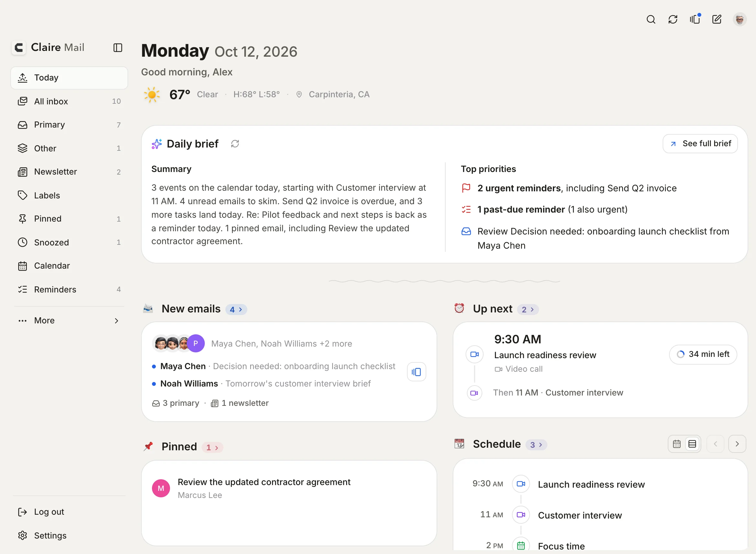Click the sync refresh icon in top bar
756x554 pixels.
tap(673, 19)
